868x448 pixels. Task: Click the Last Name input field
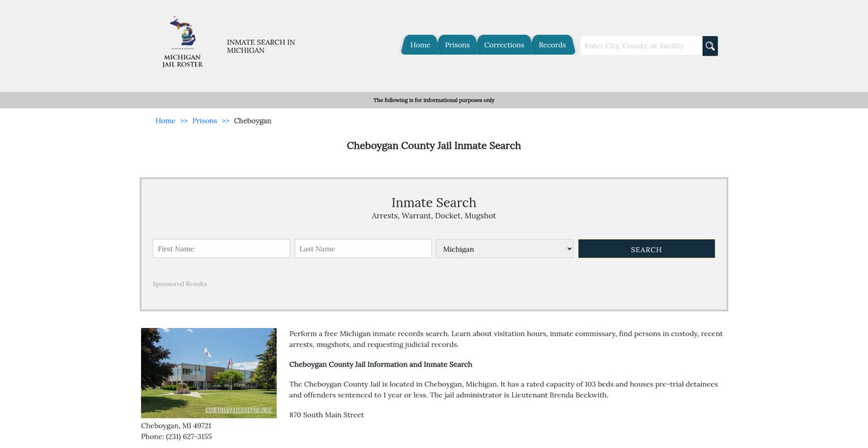point(363,249)
